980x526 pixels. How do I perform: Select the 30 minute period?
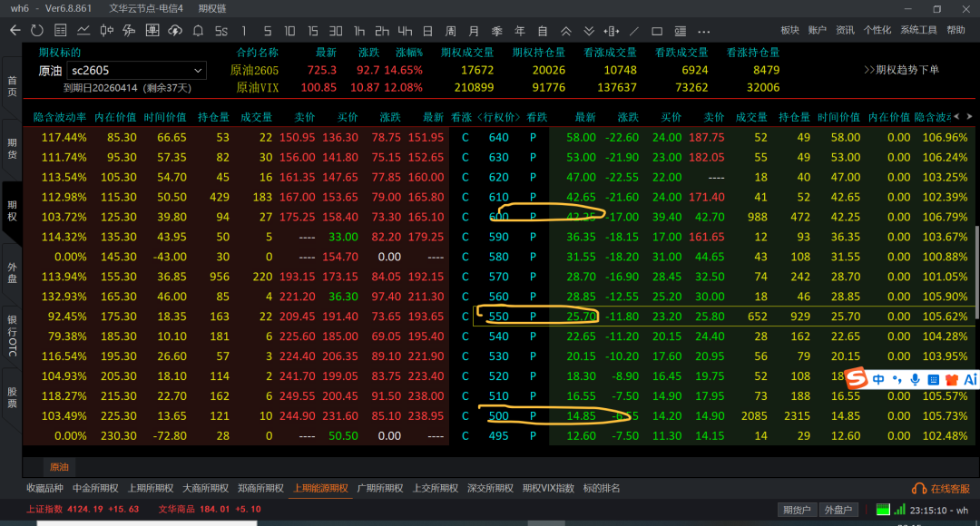click(336, 31)
